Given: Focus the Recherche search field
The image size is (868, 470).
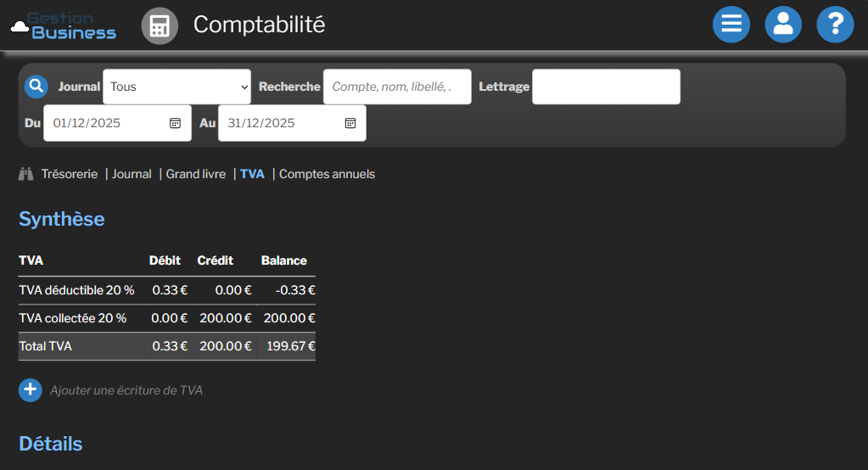Looking at the screenshot, I should tap(396, 87).
